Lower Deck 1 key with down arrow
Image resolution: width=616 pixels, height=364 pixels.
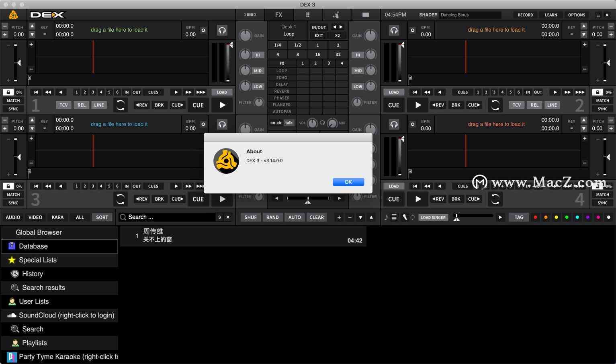click(x=32, y=35)
